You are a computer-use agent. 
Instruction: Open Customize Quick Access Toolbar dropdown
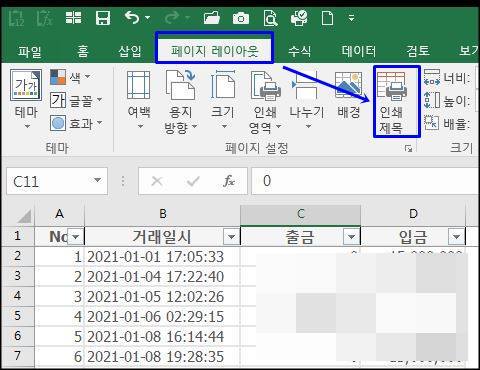tap(351, 18)
